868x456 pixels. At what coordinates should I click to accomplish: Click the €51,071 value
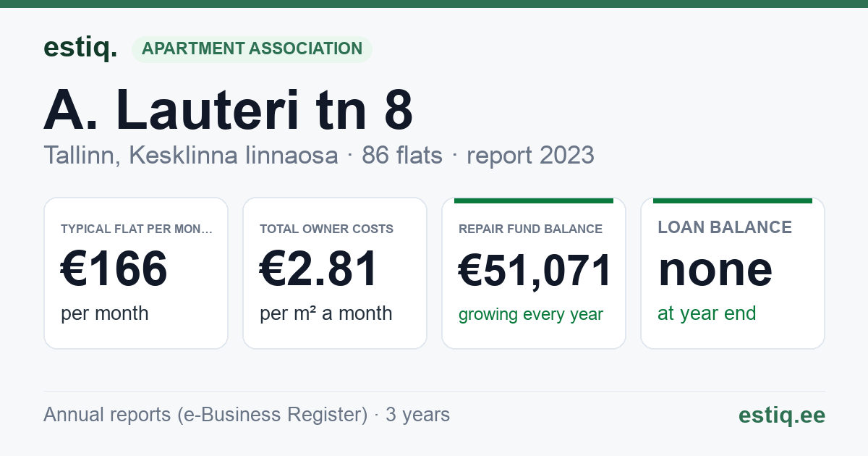click(x=535, y=271)
